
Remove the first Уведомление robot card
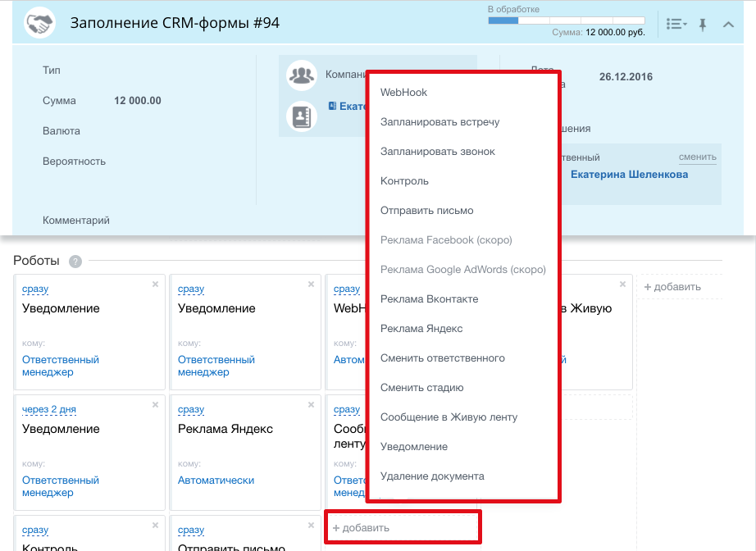(x=155, y=285)
